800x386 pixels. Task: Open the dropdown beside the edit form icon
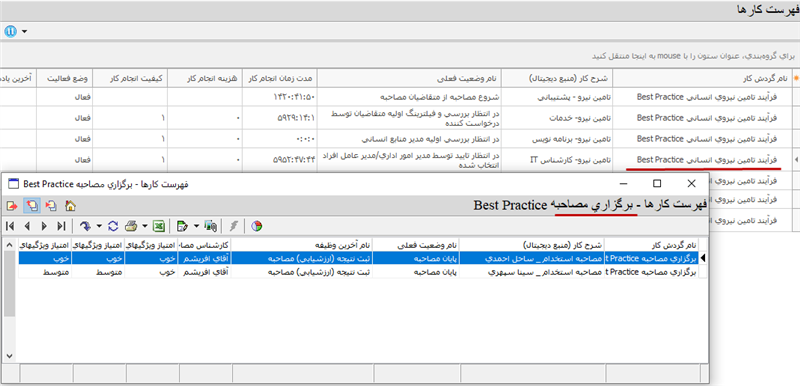tap(196, 225)
